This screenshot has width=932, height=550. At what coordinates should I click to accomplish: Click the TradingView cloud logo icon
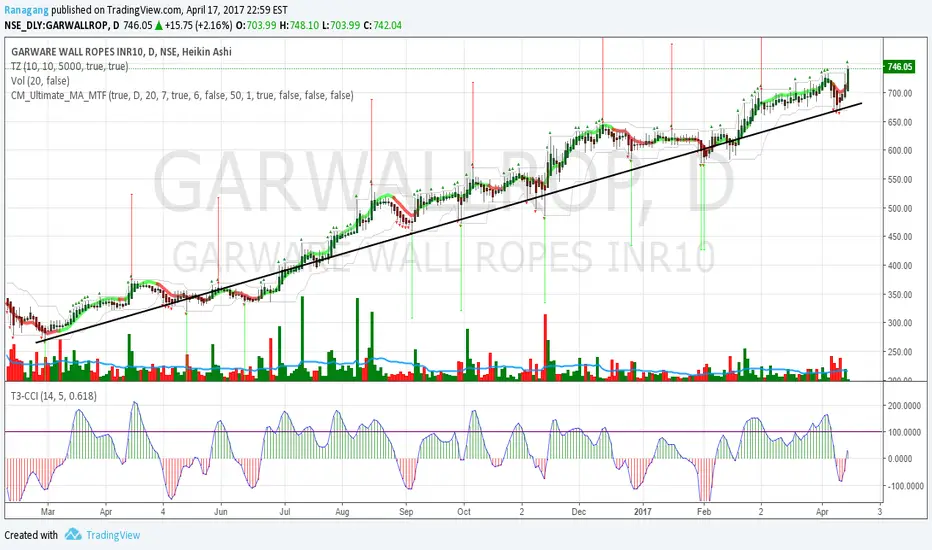click(73, 534)
